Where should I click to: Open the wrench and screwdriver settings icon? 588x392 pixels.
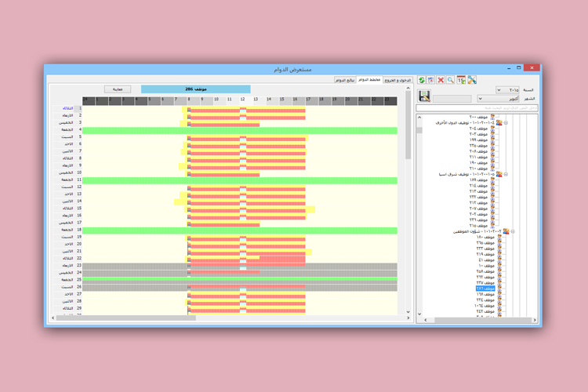coord(472,80)
